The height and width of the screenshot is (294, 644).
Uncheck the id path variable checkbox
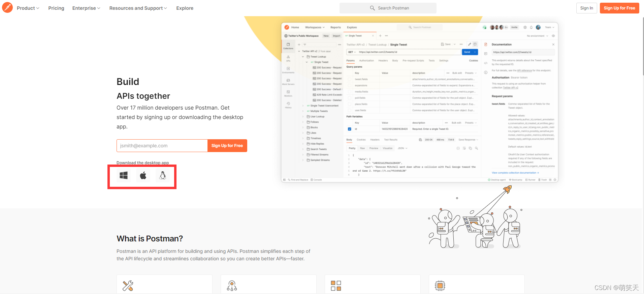click(x=350, y=129)
